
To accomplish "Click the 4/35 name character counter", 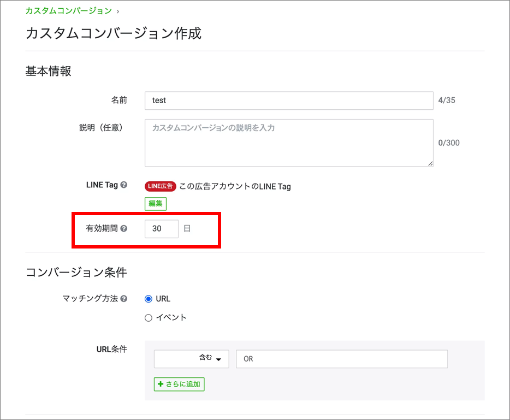I will click(447, 100).
